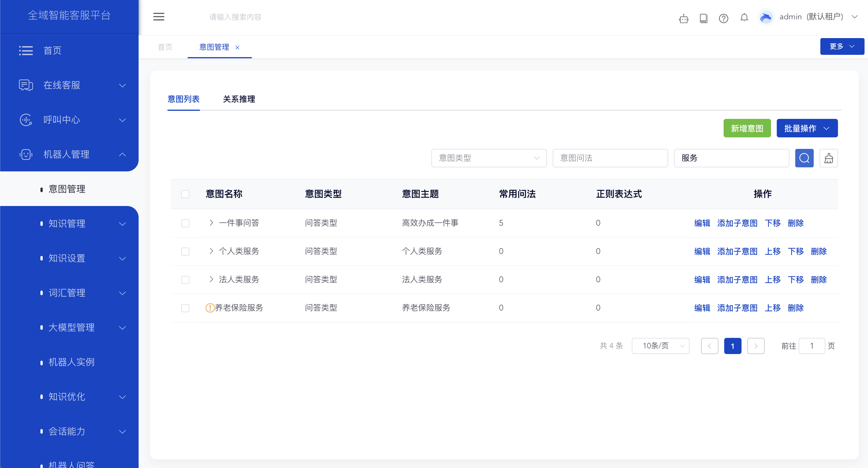
Task: Switch to the 关系推理 tab
Action: click(x=239, y=99)
